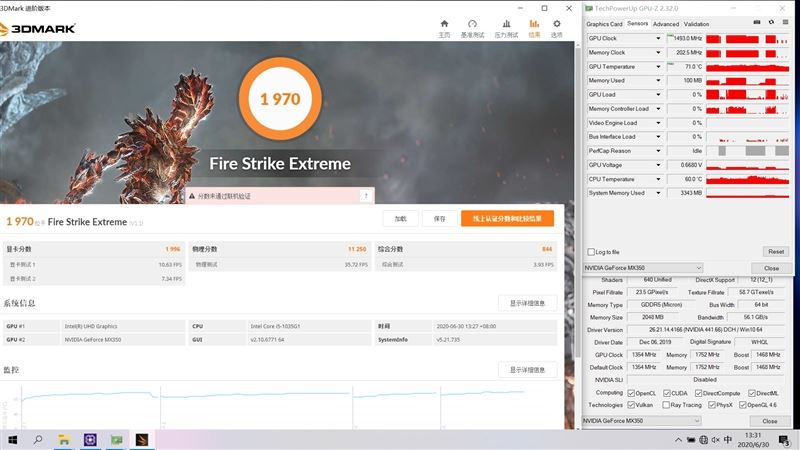Click the GPU-Z title bar app icon

click(589, 8)
